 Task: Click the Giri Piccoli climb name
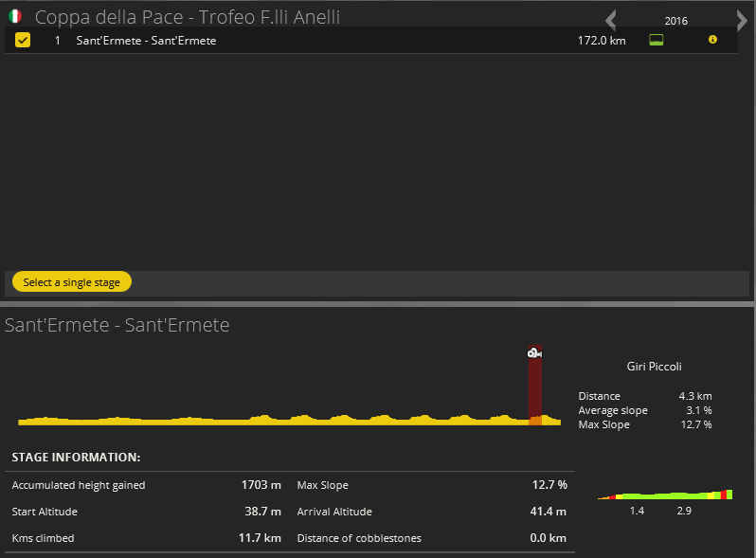654,367
